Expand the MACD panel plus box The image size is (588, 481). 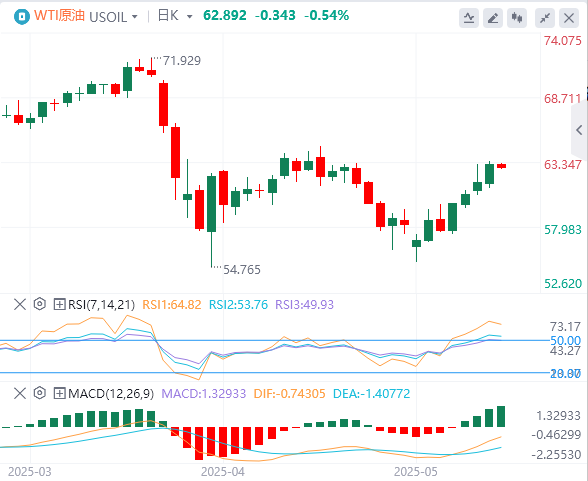59,393
